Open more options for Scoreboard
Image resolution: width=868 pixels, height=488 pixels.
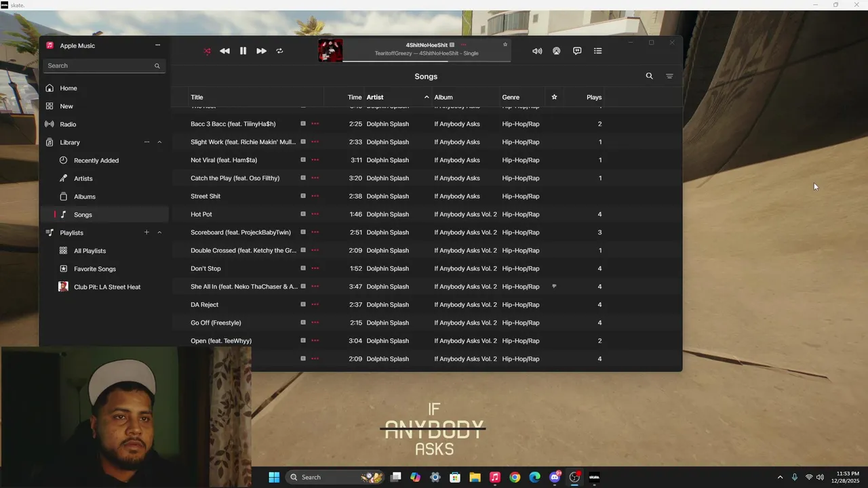pos(315,232)
